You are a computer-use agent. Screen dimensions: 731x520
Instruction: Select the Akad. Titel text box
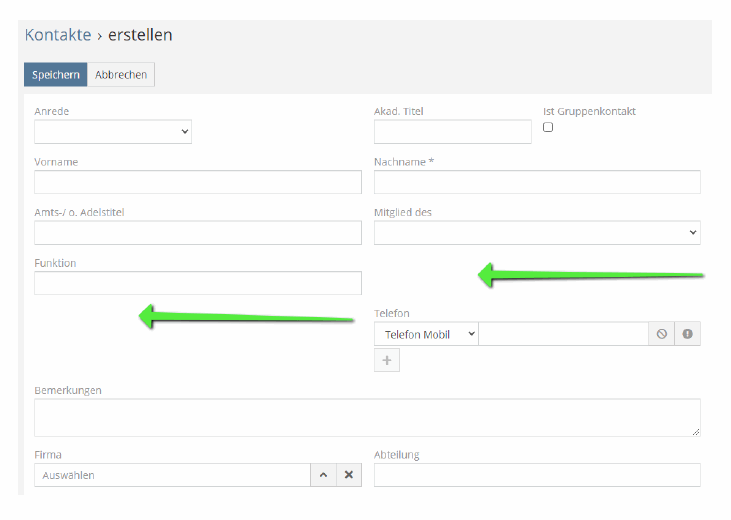[453, 132]
